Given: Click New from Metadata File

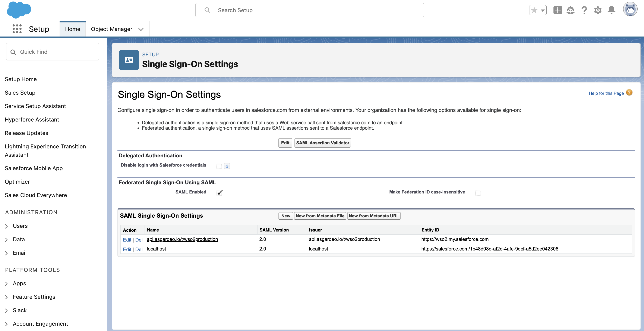Looking at the screenshot, I should pyautogui.click(x=320, y=216).
